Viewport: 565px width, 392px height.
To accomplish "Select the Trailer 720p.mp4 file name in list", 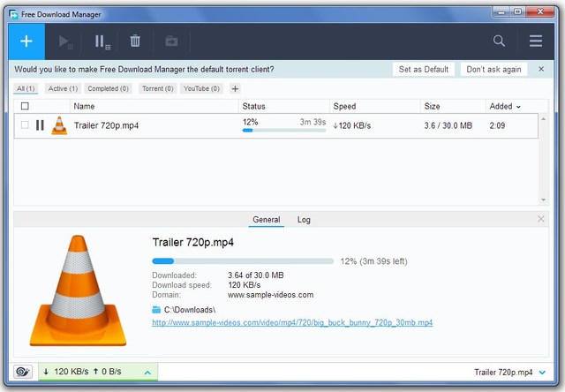I will [106, 125].
